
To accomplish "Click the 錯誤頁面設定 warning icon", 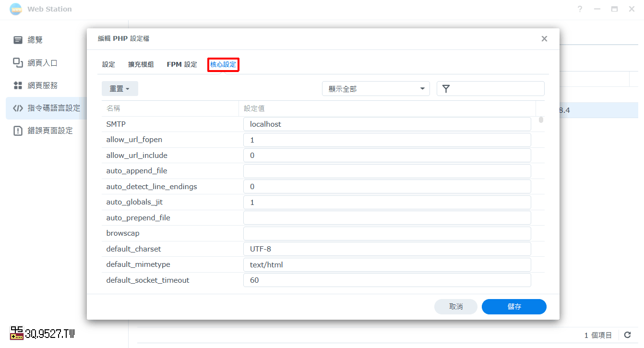I will (x=18, y=131).
